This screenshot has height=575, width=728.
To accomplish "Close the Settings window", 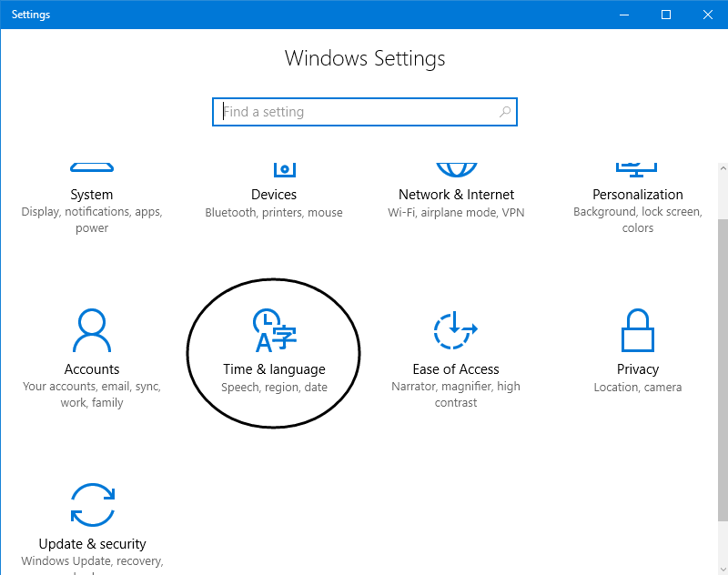I will point(708,15).
